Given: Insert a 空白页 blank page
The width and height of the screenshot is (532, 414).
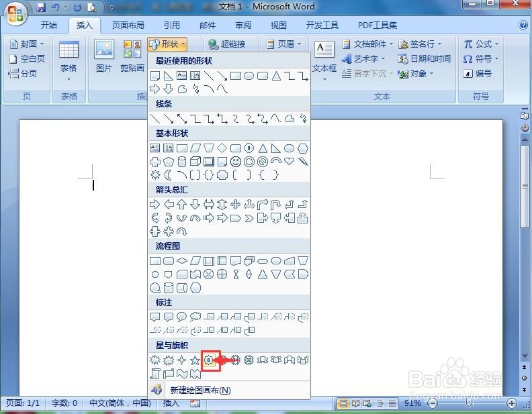Looking at the screenshot, I should click(x=27, y=59).
